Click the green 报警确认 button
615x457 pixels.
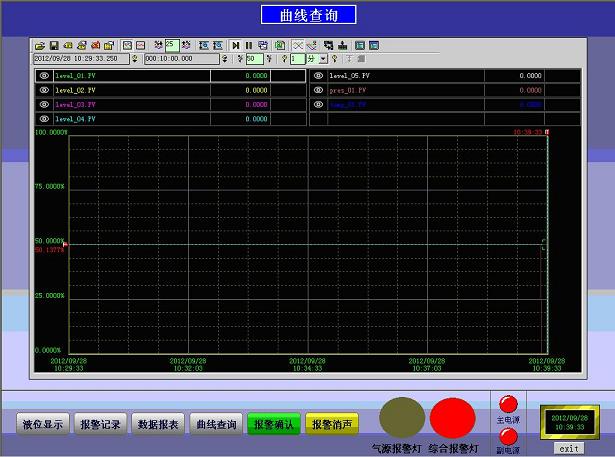[274, 424]
